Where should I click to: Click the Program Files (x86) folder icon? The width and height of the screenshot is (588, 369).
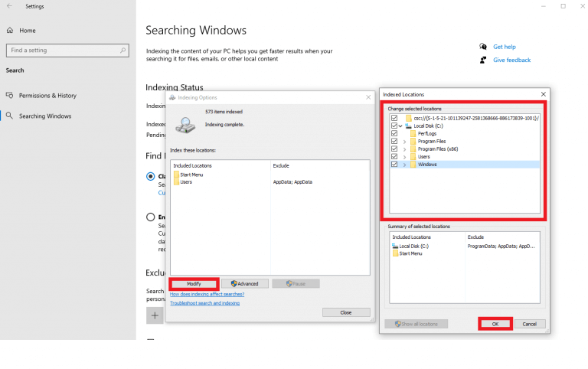413,149
